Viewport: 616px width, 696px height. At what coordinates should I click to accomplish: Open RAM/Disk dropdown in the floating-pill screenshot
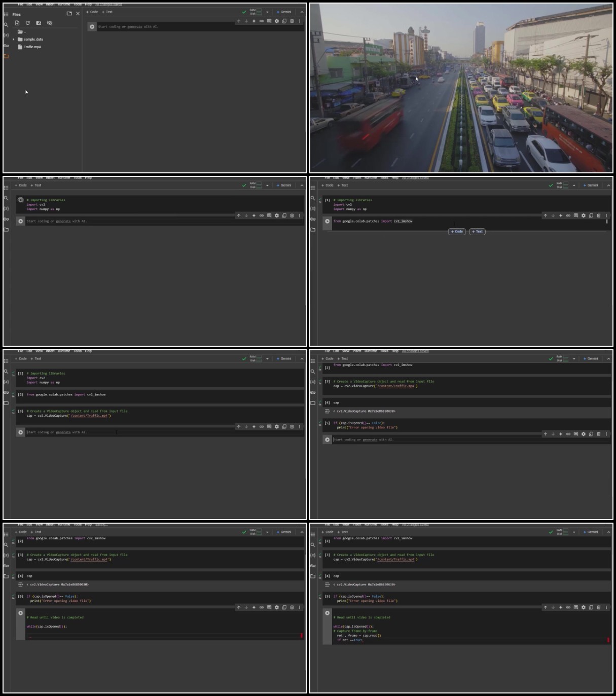(574, 186)
